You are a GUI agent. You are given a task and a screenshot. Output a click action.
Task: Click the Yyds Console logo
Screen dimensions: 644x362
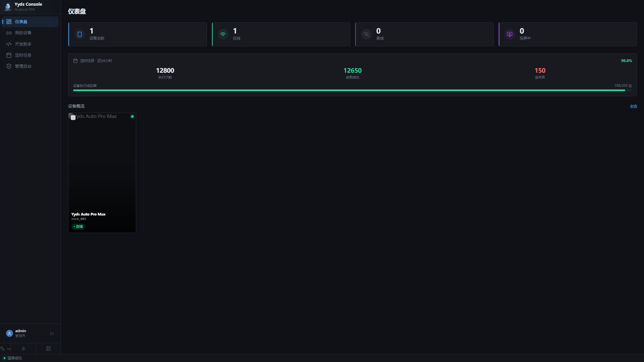coord(8,6)
